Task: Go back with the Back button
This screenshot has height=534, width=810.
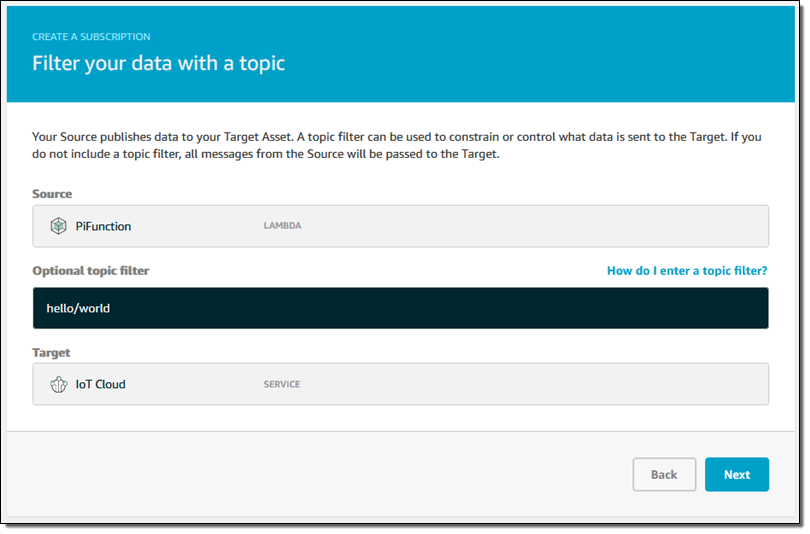Action: 664,475
